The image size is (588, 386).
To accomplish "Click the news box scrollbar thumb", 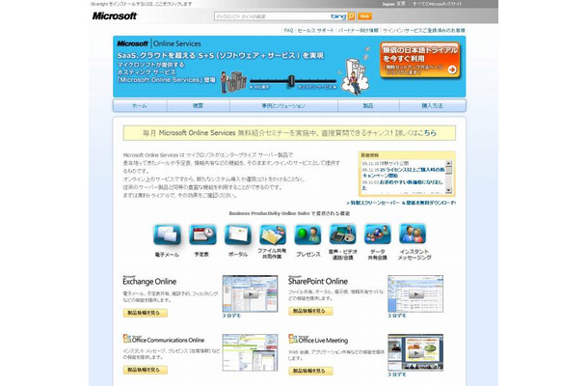I will [x=448, y=170].
